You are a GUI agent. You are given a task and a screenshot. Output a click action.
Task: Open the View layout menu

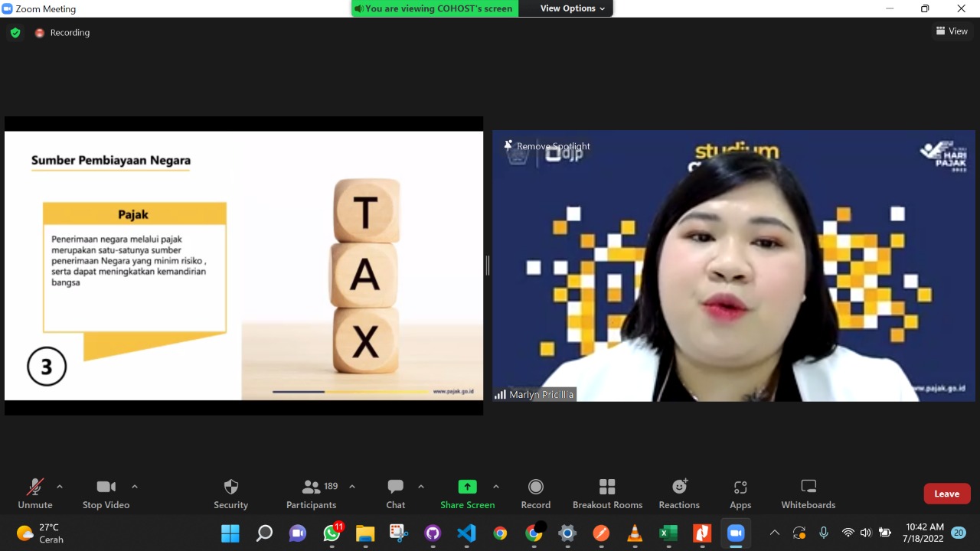click(x=952, y=31)
